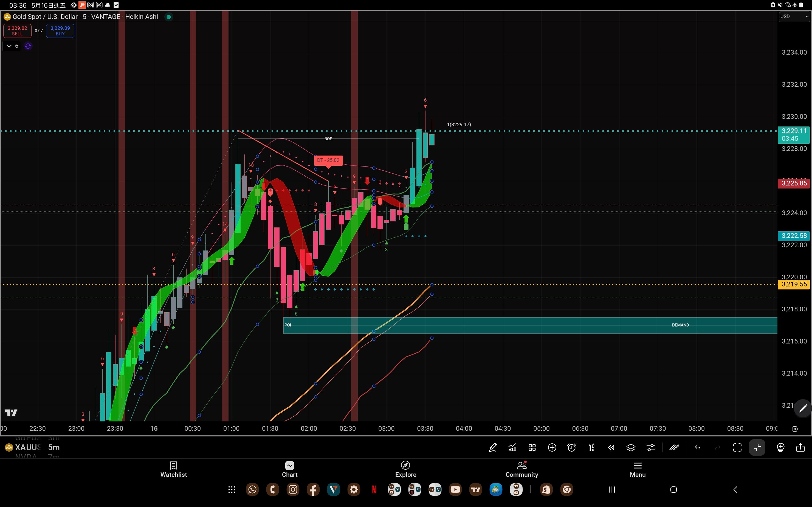This screenshot has width=812, height=507.
Task: Click the 1(3229.17) level label
Action: coord(459,124)
